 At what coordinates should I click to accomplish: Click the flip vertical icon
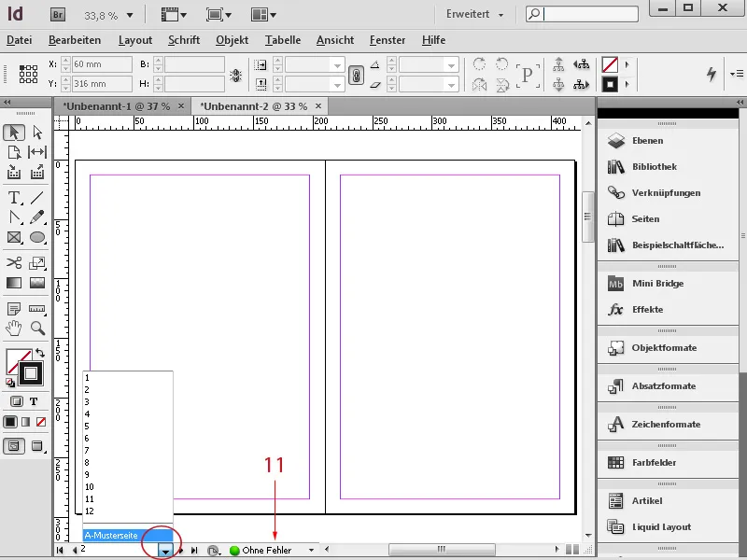pyautogui.click(x=501, y=85)
